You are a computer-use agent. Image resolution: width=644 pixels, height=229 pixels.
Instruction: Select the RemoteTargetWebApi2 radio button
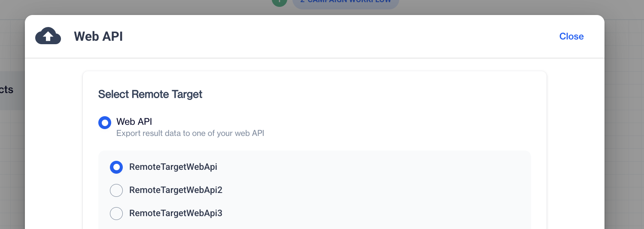(116, 190)
